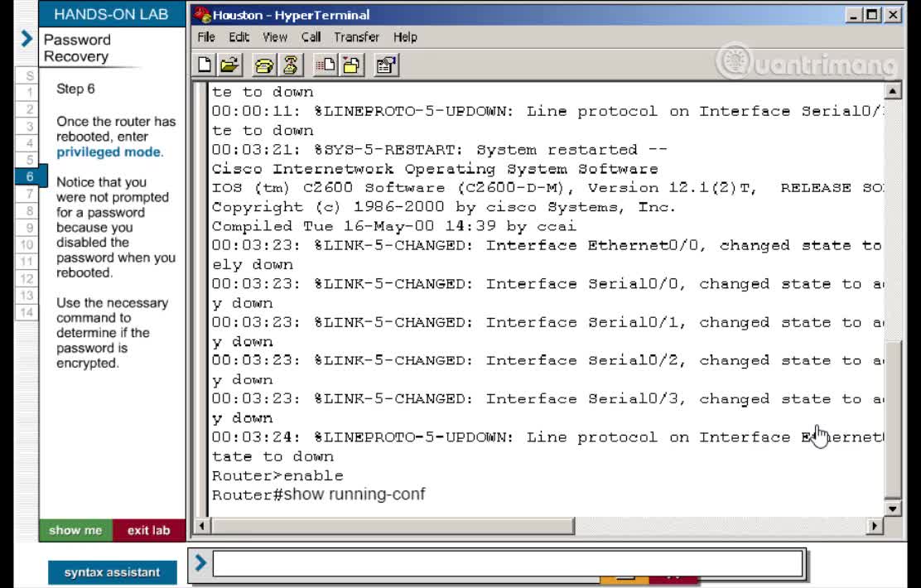Click the horizontal scroll right arrow

(x=875, y=526)
